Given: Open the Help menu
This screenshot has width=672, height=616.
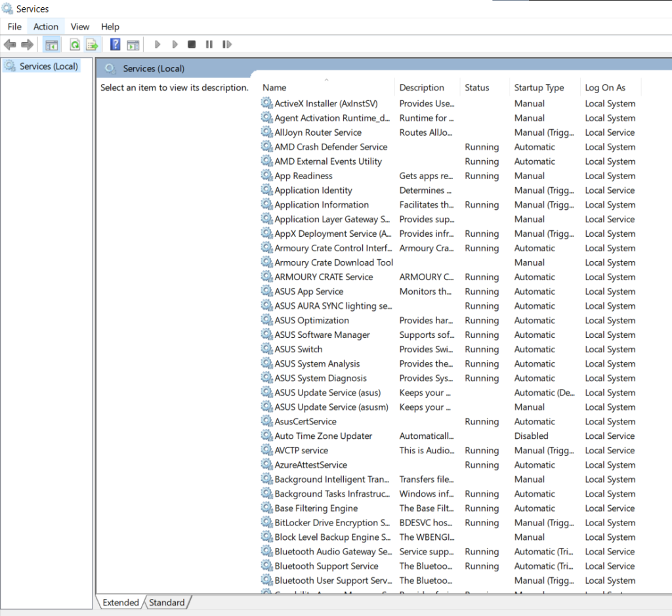Looking at the screenshot, I should click(x=110, y=26).
